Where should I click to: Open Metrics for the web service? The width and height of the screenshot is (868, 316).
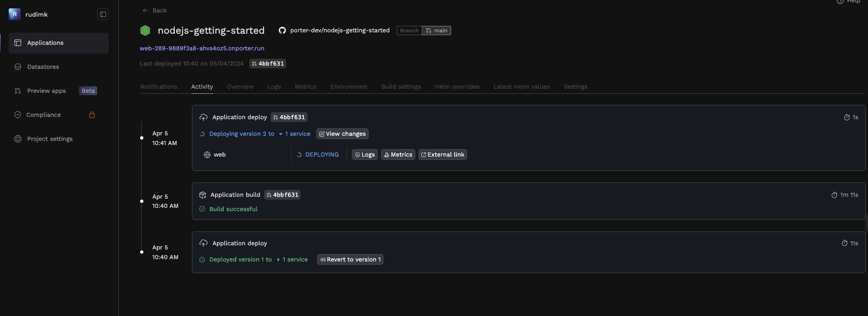point(398,155)
